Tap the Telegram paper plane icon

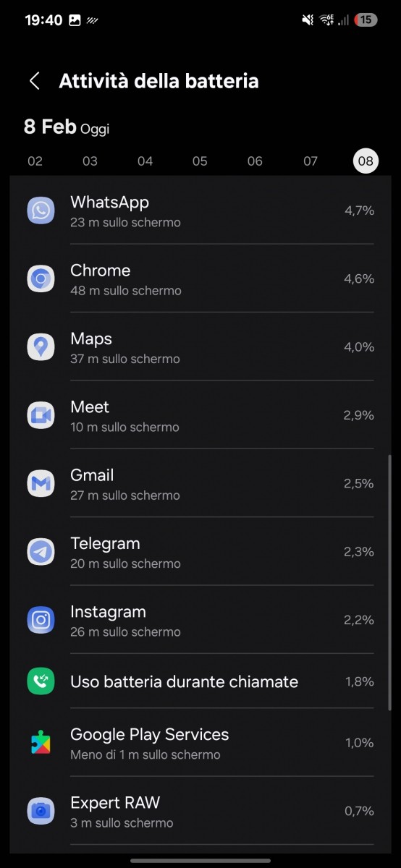[x=41, y=551]
